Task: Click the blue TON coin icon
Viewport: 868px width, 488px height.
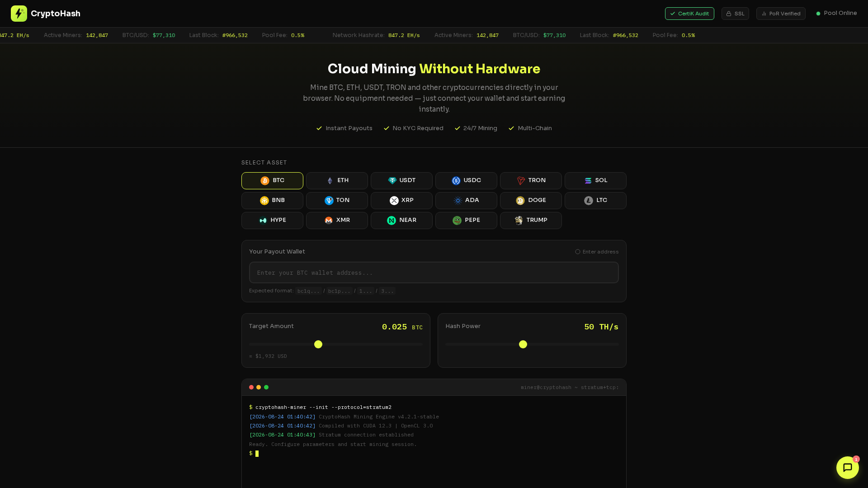Action: point(329,201)
